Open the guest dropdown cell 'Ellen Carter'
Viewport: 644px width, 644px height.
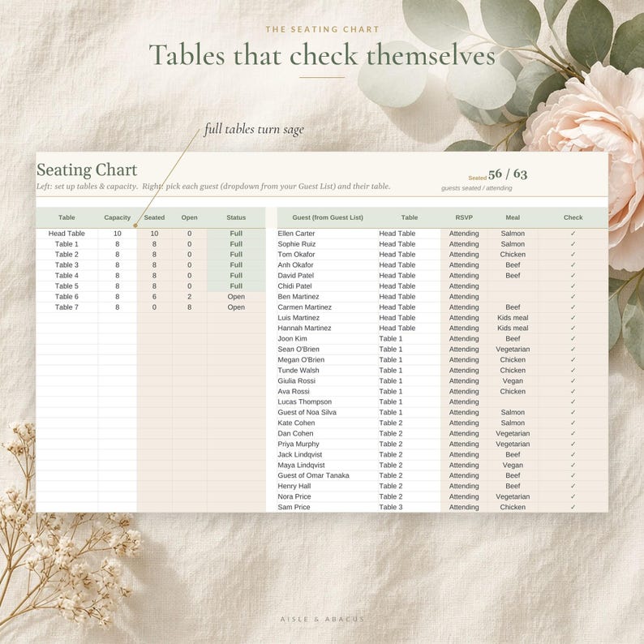pyautogui.click(x=328, y=234)
